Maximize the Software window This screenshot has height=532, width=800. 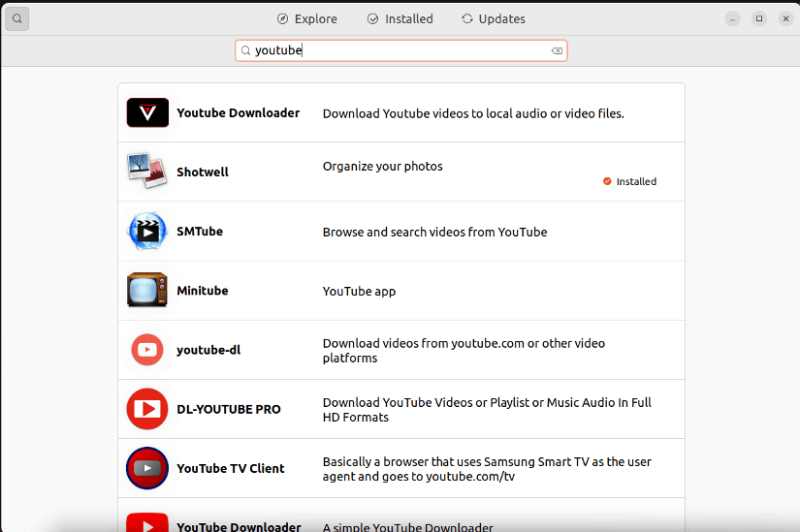pyautogui.click(x=759, y=18)
